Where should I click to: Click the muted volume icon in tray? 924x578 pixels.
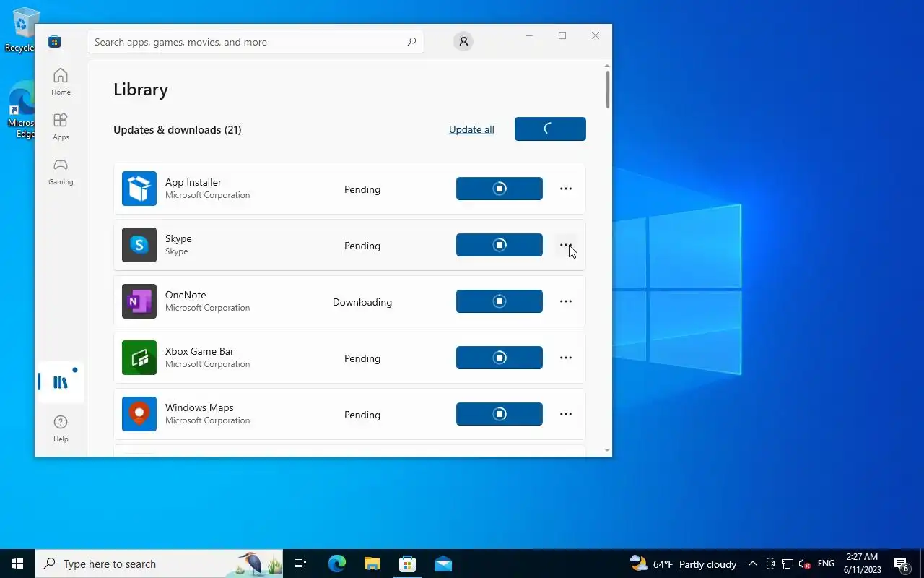point(805,564)
